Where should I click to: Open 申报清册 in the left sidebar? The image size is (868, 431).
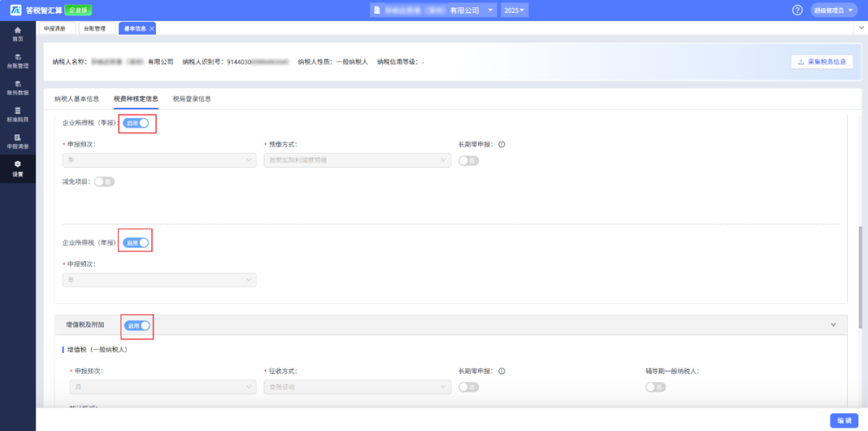(18, 142)
